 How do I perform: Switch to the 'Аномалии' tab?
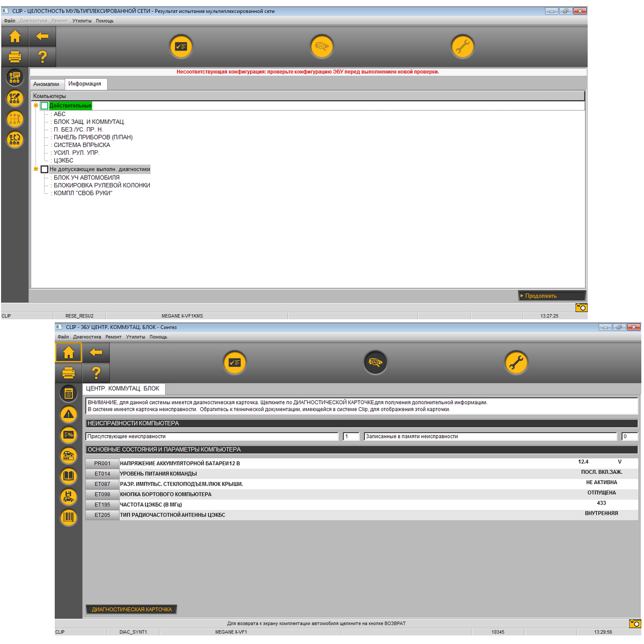[x=46, y=84]
